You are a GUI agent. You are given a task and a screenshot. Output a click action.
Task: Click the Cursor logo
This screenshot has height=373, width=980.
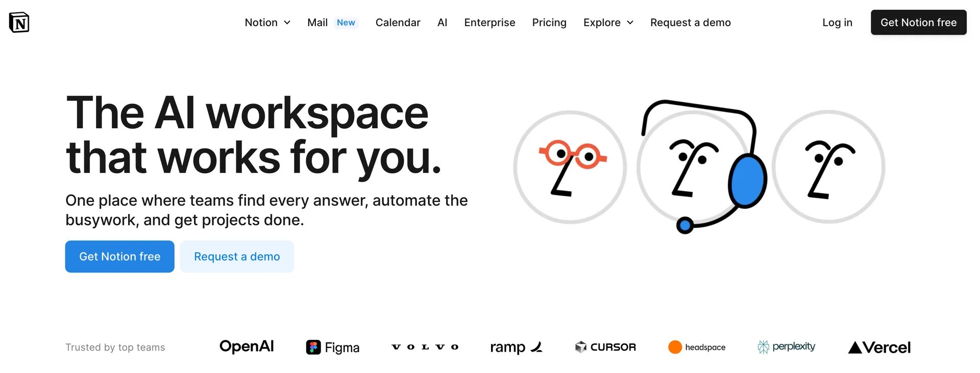605,347
